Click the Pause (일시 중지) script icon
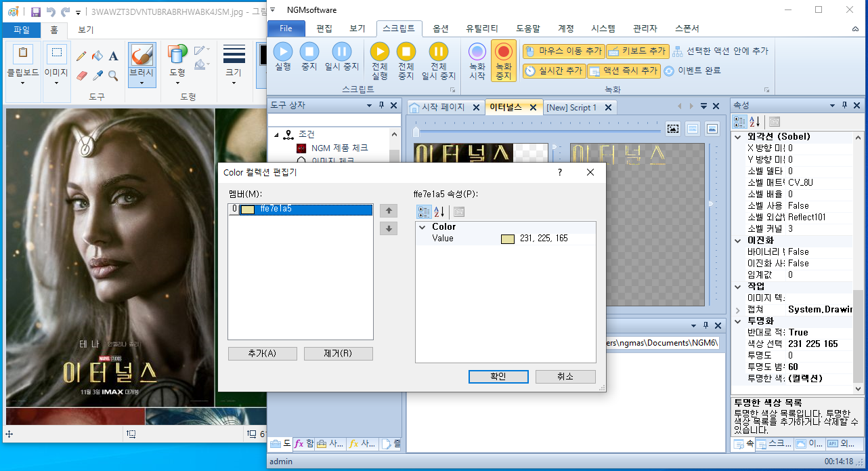This screenshot has height=471, width=868. coord(342,52)
